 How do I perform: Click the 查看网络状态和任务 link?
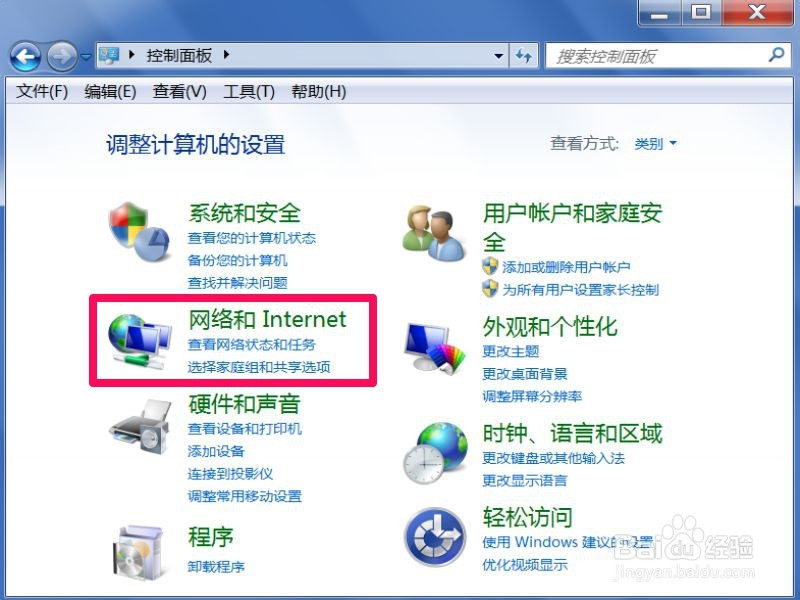pos(252,344)
